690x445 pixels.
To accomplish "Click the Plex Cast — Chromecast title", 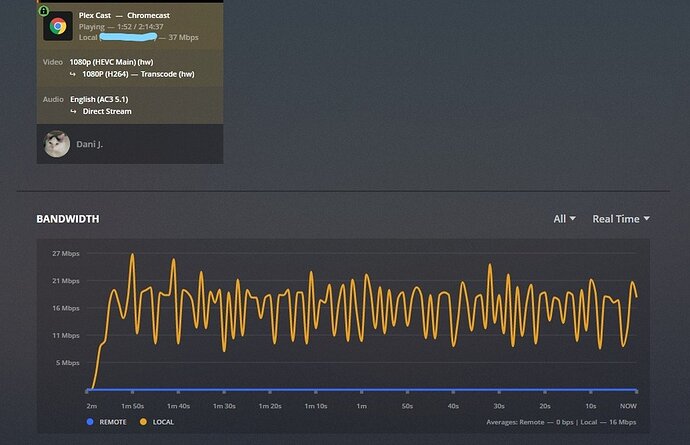I will [124, 15].
